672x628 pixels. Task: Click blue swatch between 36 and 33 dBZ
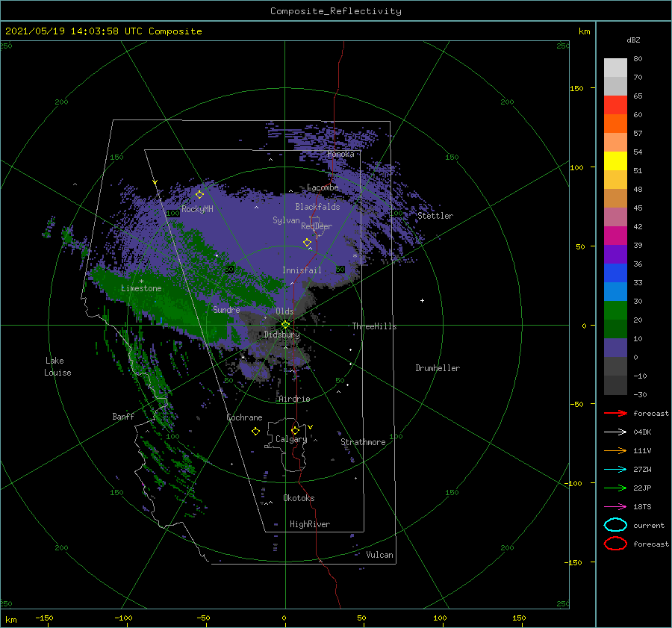[615, 273]
